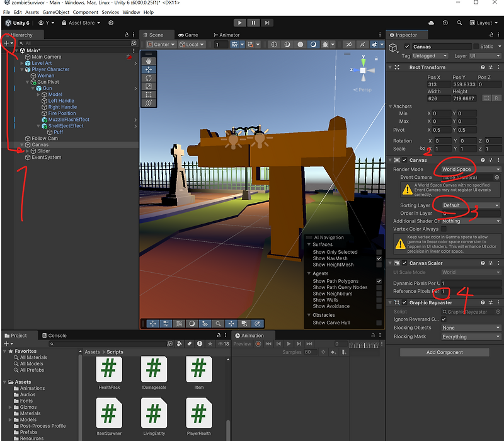Click the Add Component button
Image resolution: width=504 pixels, height=441 pixels.
click(445, 352)
